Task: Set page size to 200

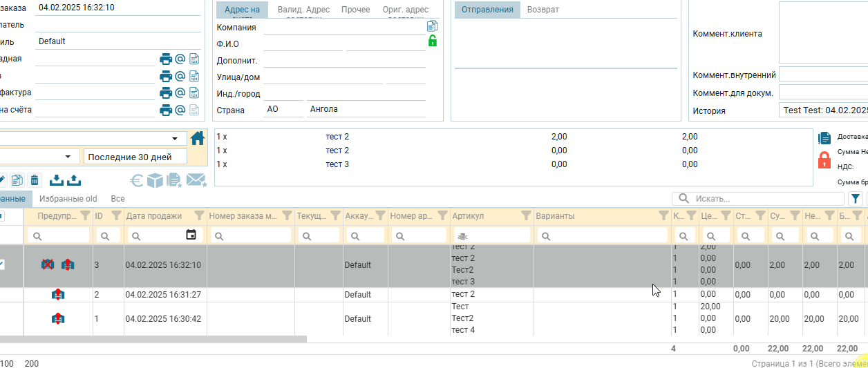Action: click(32, 363)
